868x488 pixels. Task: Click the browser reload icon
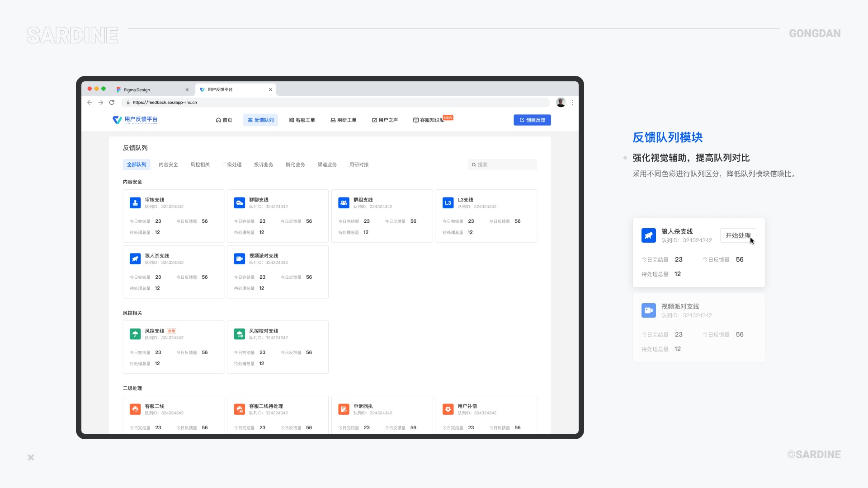pyautogui.click(x=112, y=103)
